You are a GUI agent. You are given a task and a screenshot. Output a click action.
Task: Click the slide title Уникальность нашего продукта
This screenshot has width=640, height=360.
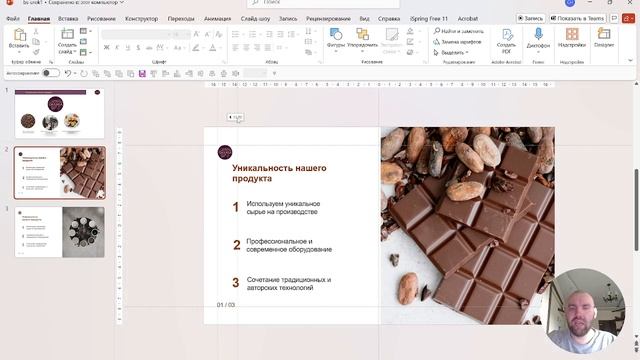279,173
